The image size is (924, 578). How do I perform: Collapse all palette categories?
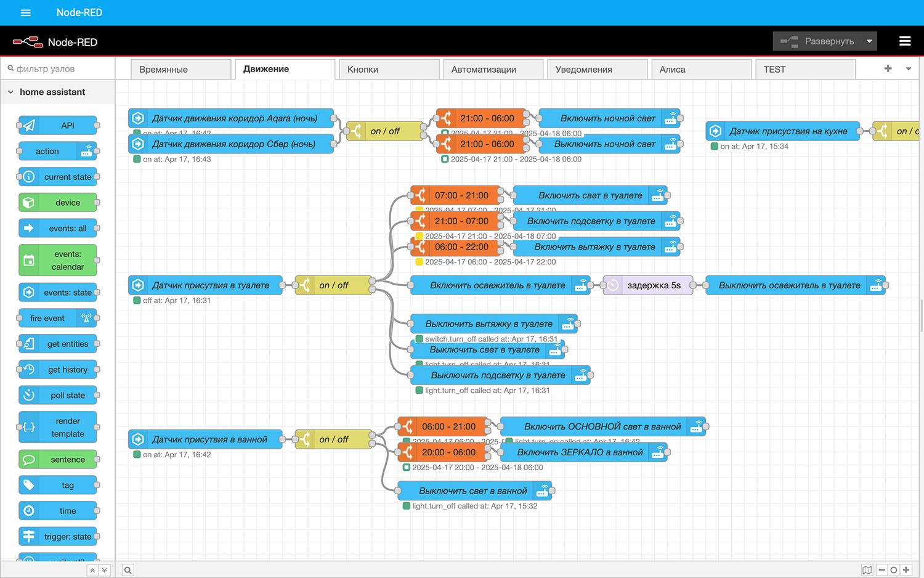[x=92, y=570]
